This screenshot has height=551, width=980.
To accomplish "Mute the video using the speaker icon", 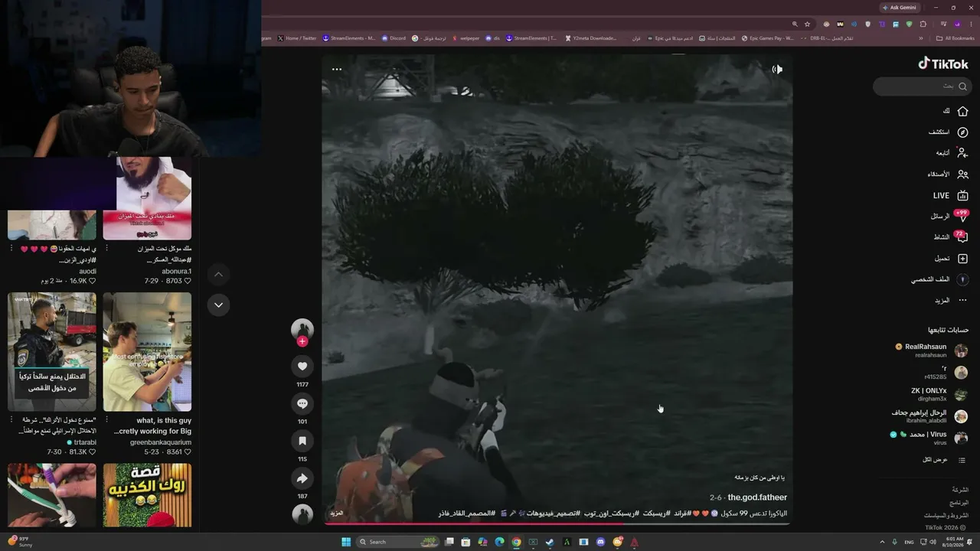I will pos(777,70).
